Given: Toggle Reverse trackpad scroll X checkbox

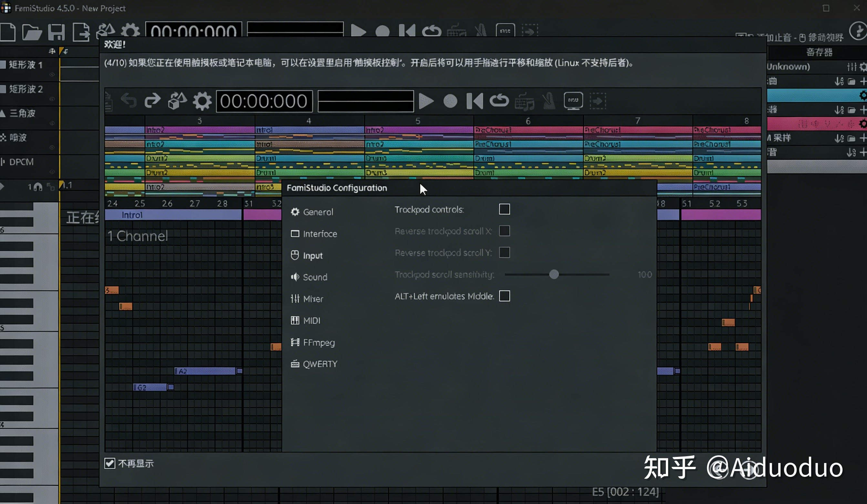Looking at the screenshot, I should point(504,231).
